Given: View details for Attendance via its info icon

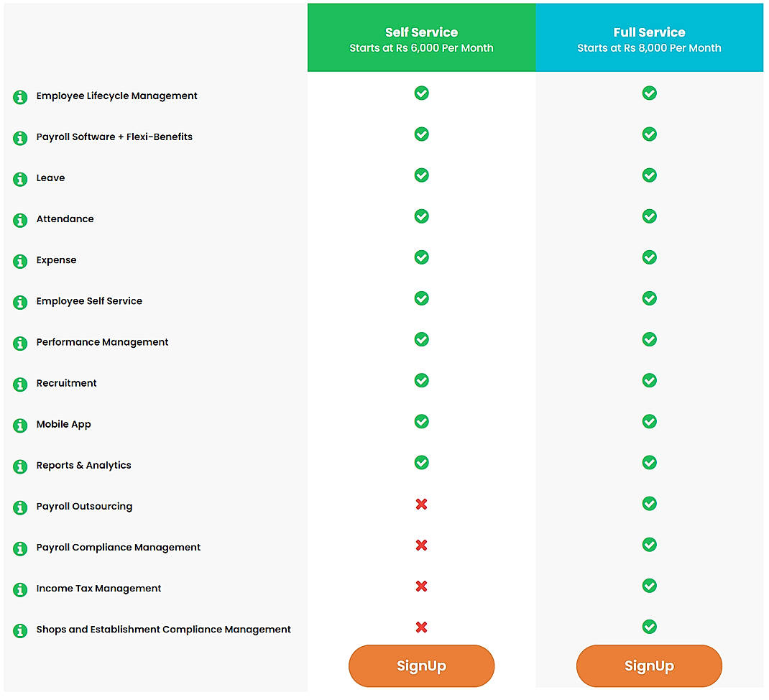Looking at the screenshot, I should click(x=19, y=220).
